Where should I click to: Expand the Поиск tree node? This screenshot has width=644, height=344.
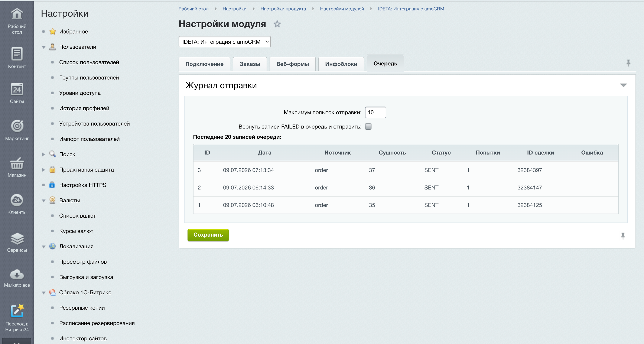click(x=43, y=154)
